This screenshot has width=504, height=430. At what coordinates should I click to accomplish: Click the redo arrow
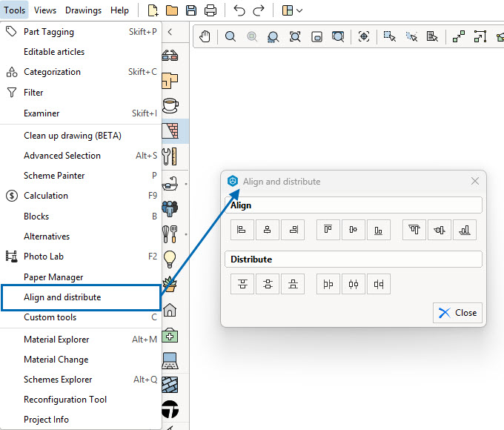[259, 10]
